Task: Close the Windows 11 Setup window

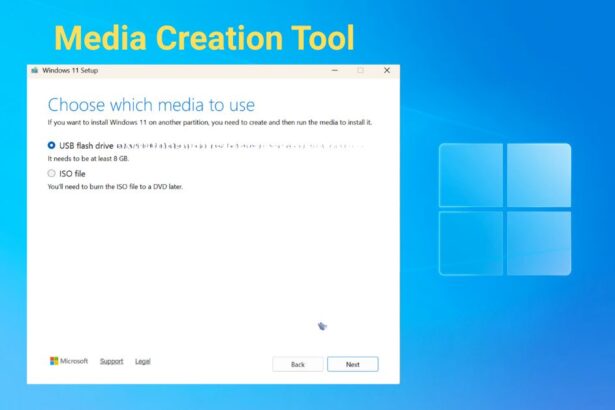Action: pos(387,71)
